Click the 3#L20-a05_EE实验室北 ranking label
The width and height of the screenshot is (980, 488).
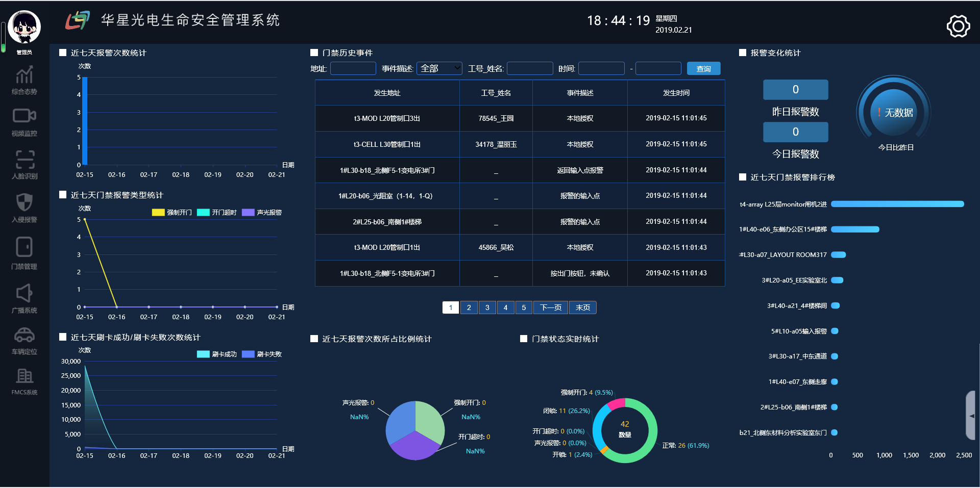(794, 280)
